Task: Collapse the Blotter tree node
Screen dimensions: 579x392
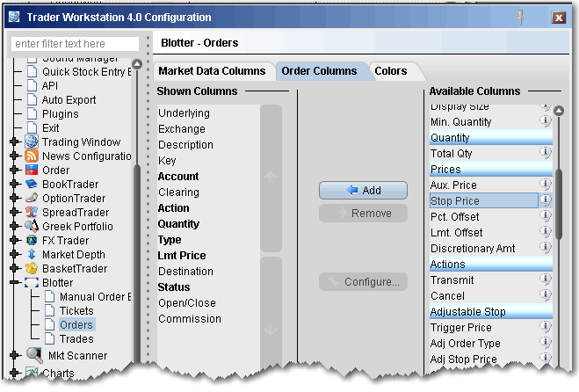Action: (15, 283)
